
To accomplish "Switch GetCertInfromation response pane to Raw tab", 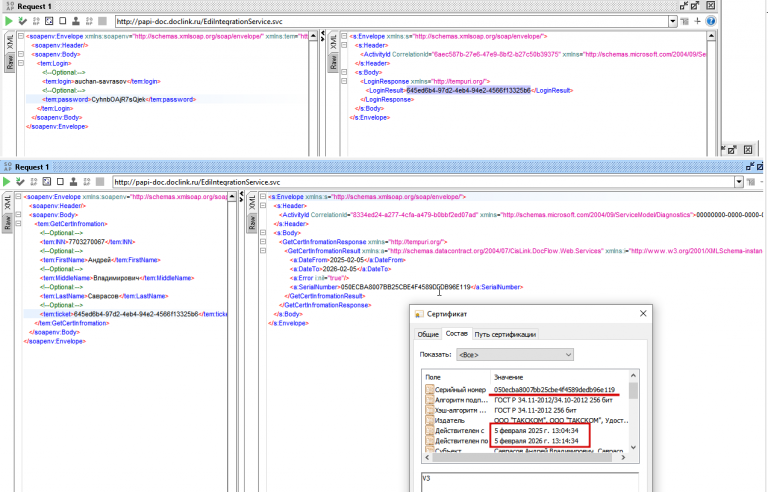I will click(x=252, y=223).
